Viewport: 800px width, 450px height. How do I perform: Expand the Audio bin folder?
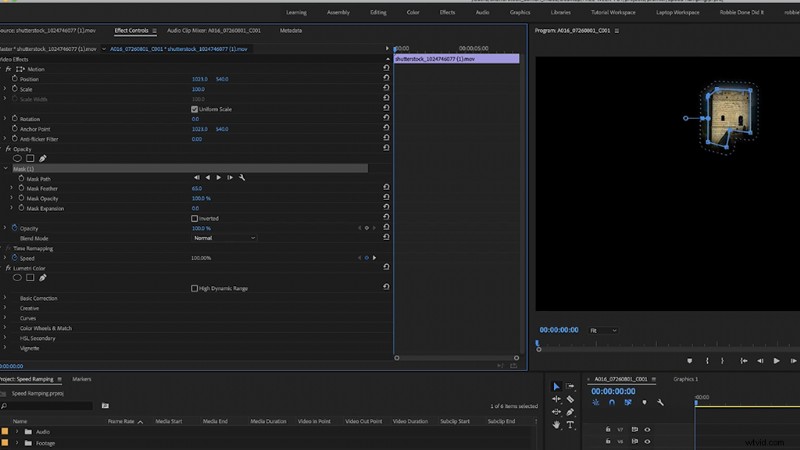coord(17,432)
